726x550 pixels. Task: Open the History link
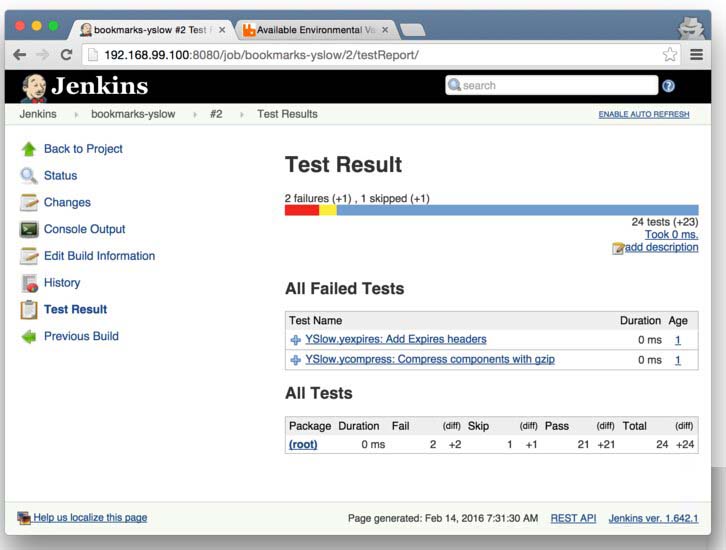click(x=62, y=283)
